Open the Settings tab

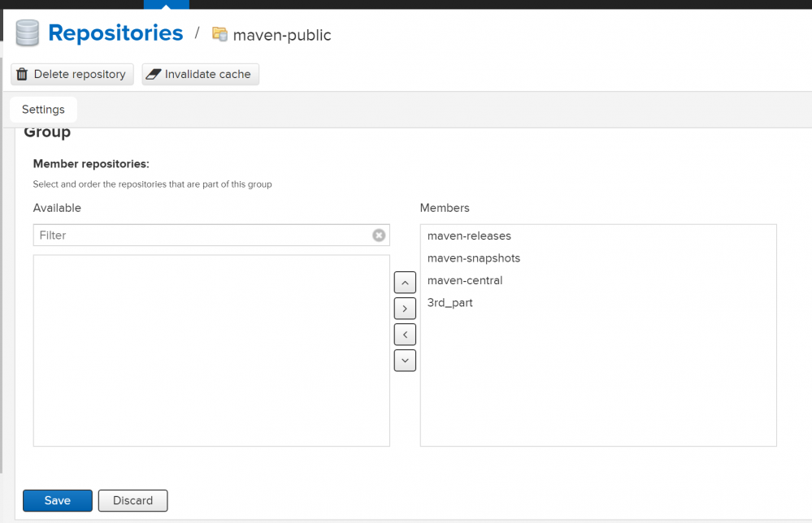(x=43, y=110)
